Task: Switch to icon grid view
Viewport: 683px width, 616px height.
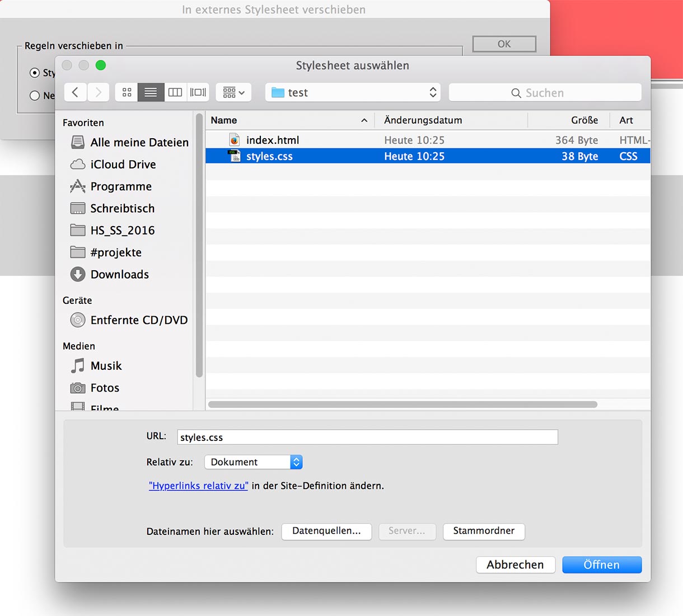Action: (127, 92)
